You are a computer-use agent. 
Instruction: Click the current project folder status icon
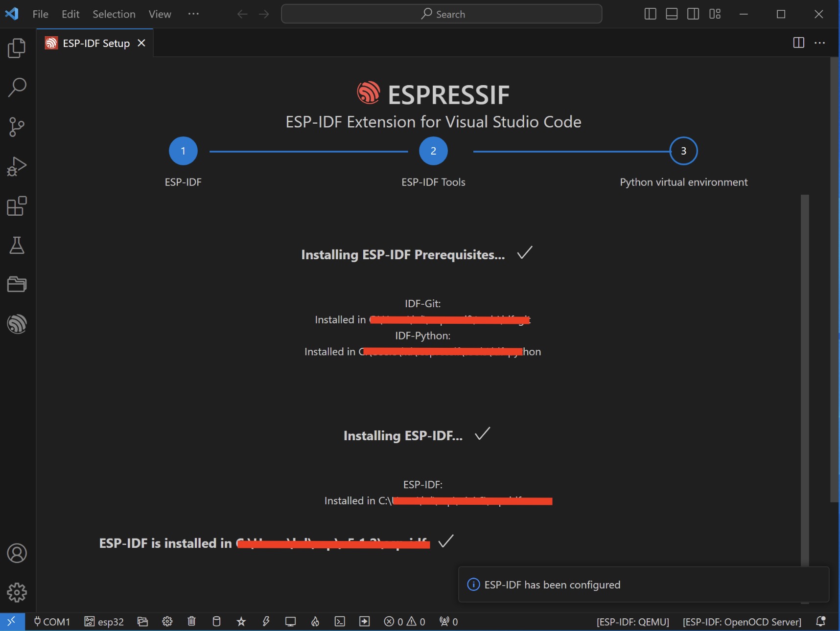pos(142,622)
